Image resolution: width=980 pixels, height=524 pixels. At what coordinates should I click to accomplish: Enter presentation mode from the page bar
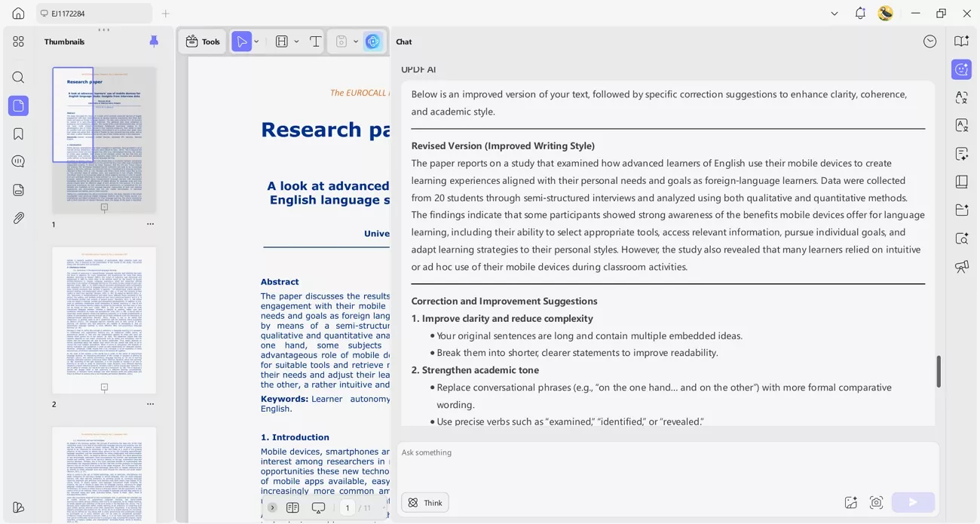[x=318, y=507]
